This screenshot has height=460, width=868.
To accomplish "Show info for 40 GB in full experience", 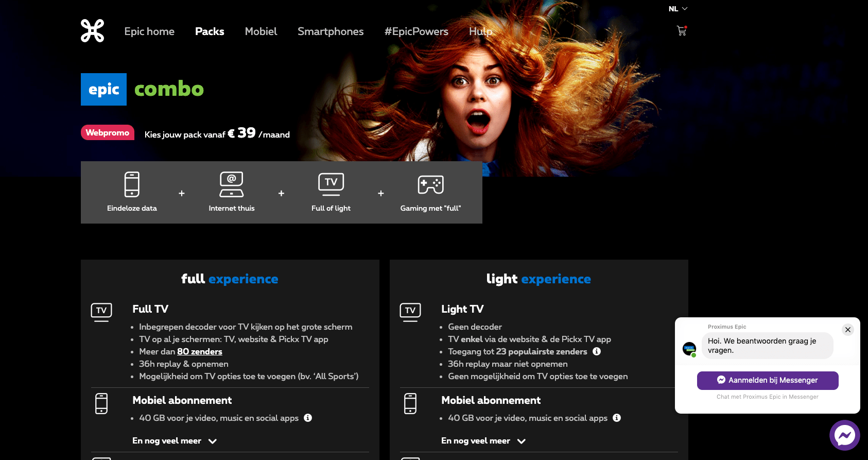I will [308, 418].
